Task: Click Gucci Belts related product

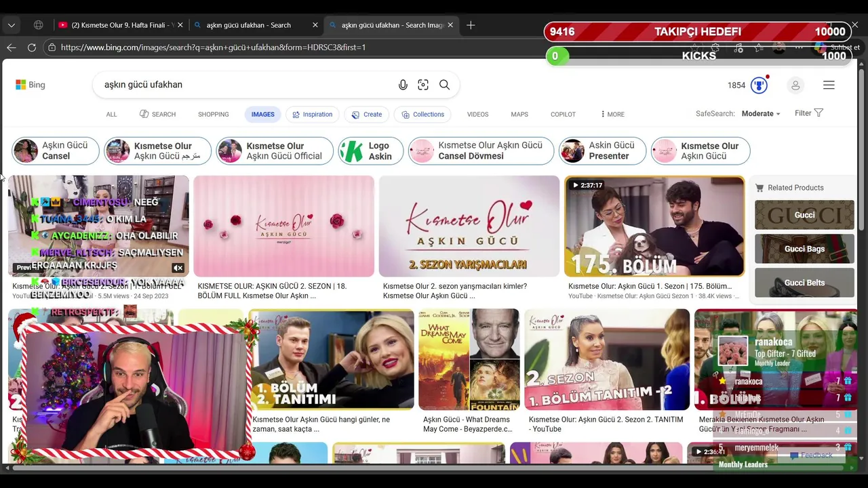Action: [804, 283]
